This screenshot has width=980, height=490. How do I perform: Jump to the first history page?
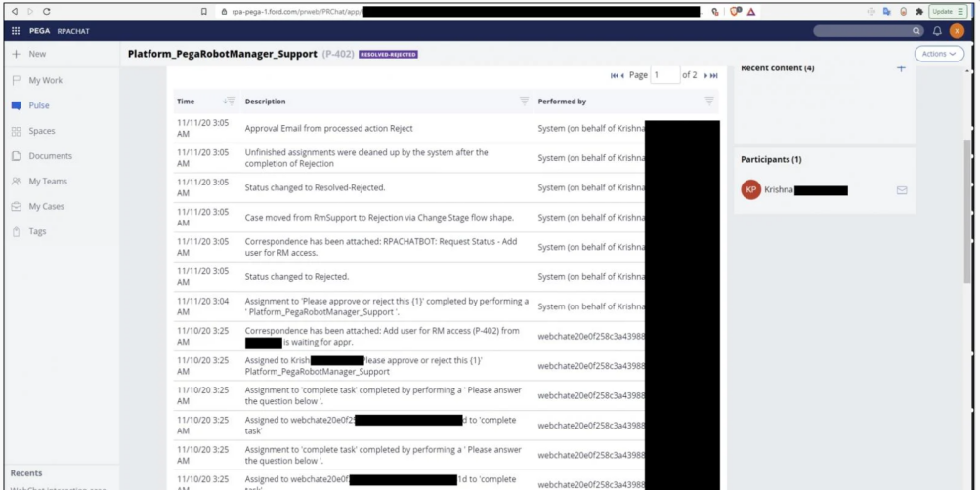click(x=614, y=75)
